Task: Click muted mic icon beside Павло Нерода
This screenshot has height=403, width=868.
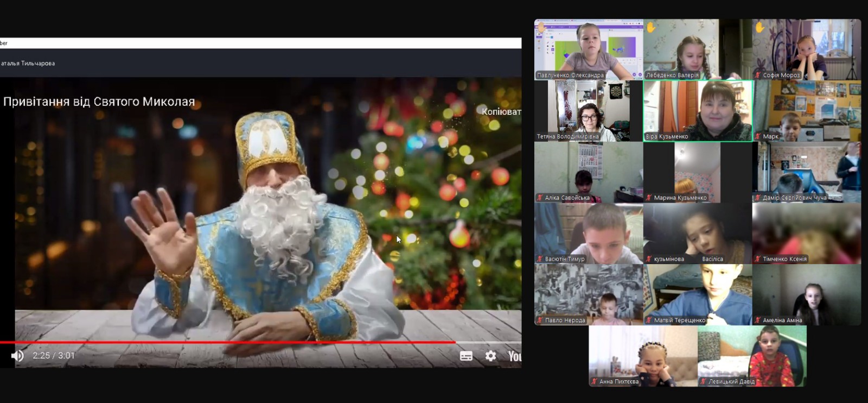Action: point(540,320)
